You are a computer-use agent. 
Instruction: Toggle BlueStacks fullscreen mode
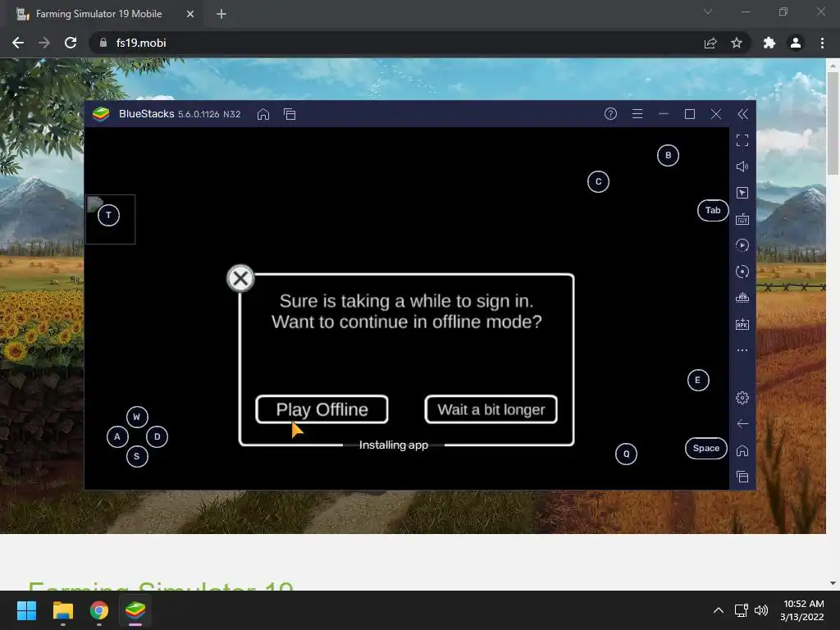click(742, 140)
